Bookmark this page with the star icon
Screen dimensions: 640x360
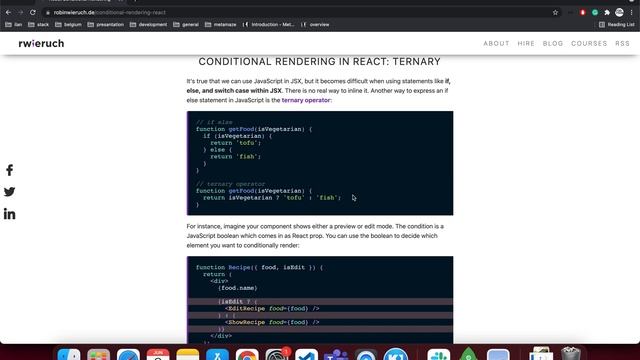pyautogui.click(x=555, y=13)
